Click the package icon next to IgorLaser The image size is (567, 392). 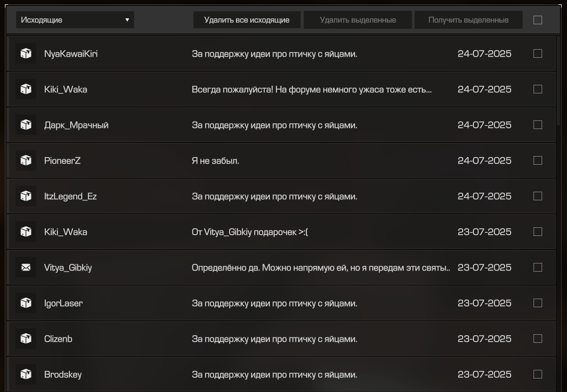click(26, 303)
